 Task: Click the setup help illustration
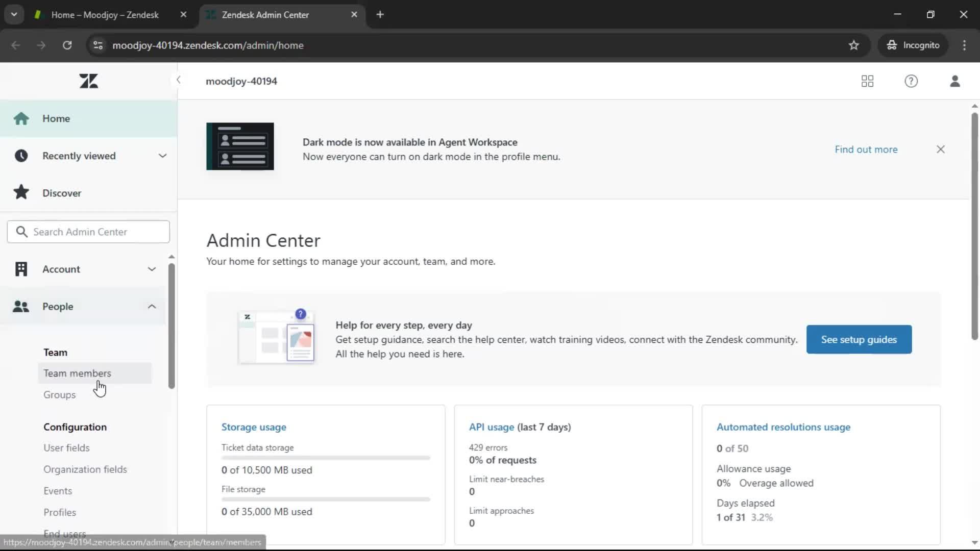click(276, 337)
